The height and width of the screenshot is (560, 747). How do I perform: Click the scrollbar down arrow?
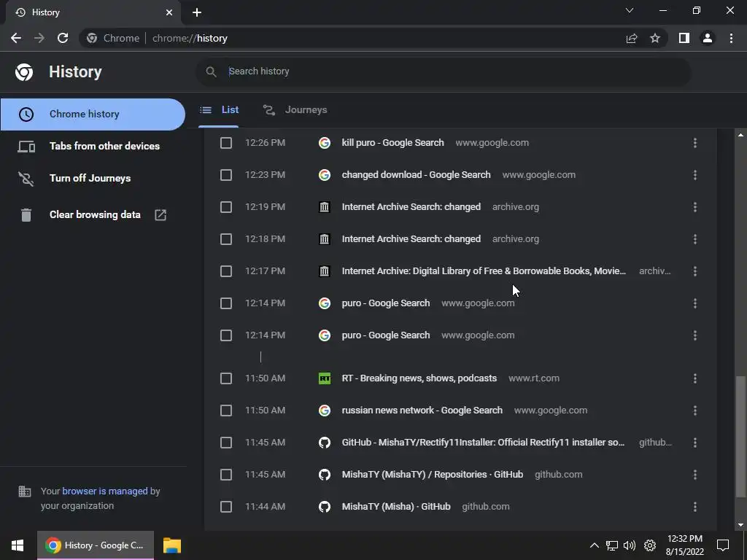(x=740, y=525)
